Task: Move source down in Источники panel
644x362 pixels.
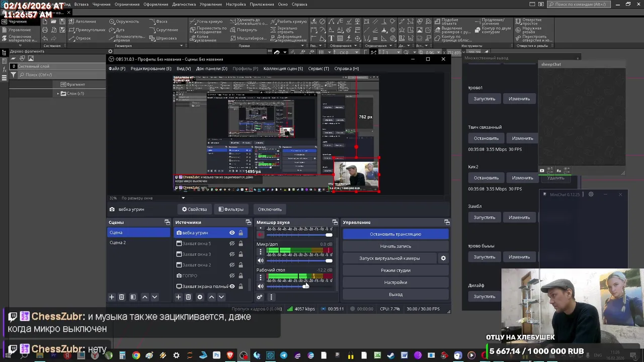Action: [x=221, y=297]
